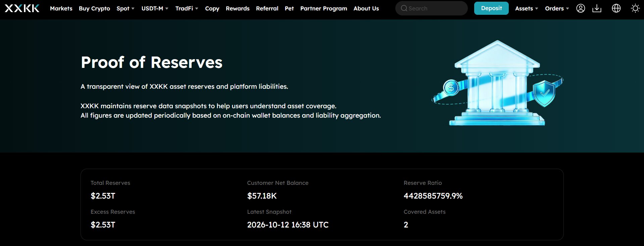Open the Markets page
Screen dimensions: 644x246
pos(61,8)
